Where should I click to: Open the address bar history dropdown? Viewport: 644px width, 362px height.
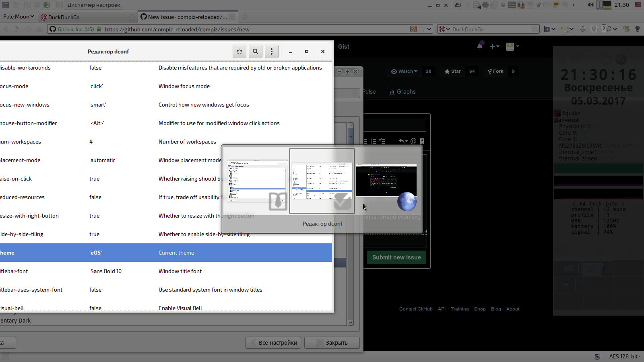tap(429, 29)
